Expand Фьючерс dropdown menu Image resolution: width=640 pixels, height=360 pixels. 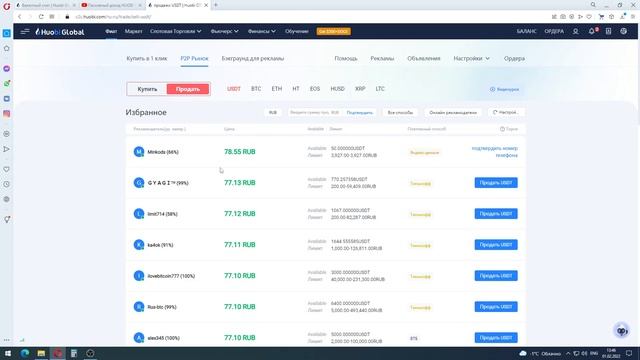224,31
